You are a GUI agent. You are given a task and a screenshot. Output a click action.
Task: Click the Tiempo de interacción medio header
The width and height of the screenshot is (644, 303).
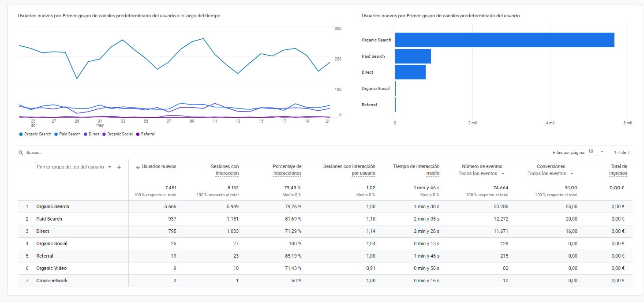[416, 170]
